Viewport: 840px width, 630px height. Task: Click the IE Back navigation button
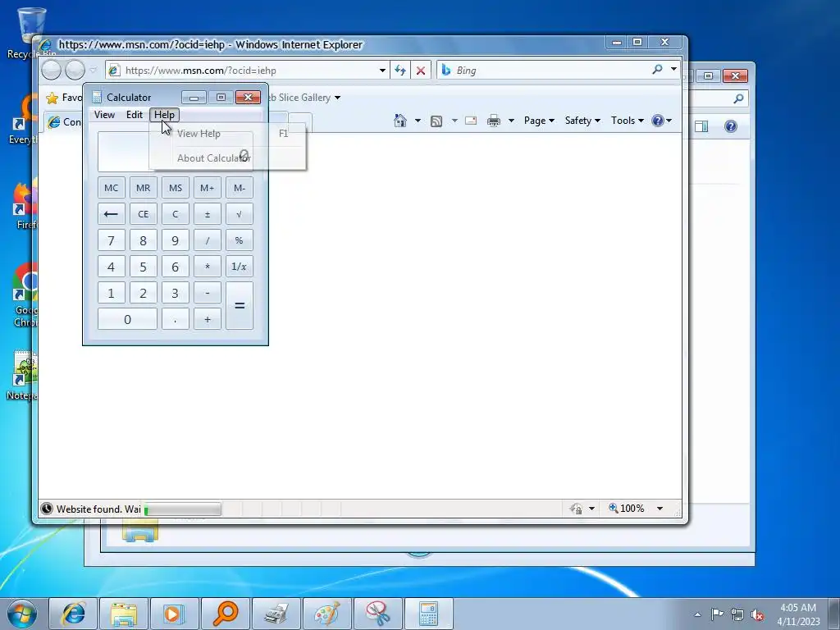tap(51, 71)
